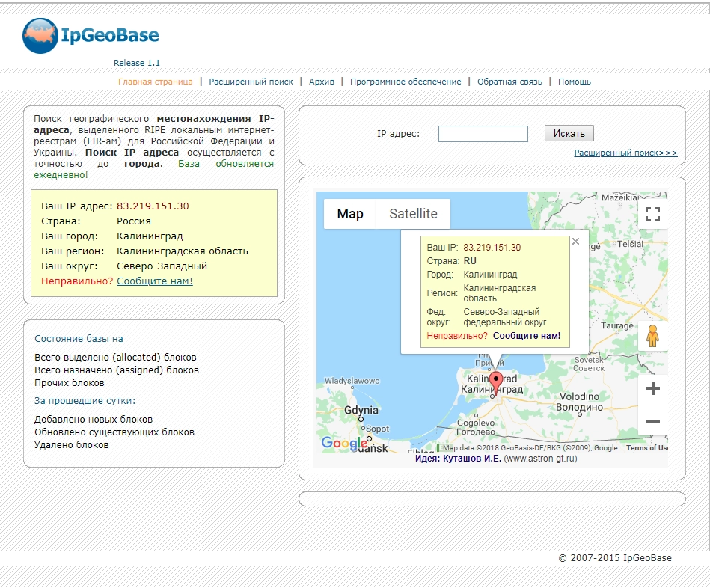Click Всего назначено (assigned) блоков line
This screenshot has height=588, width=710.
coord(117,370)
